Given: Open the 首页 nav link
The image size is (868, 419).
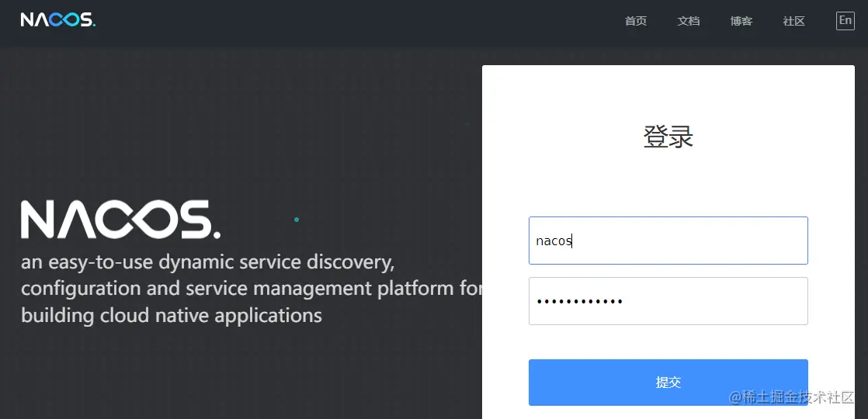Looking at the screenshot, I should (x=636, y=22).
